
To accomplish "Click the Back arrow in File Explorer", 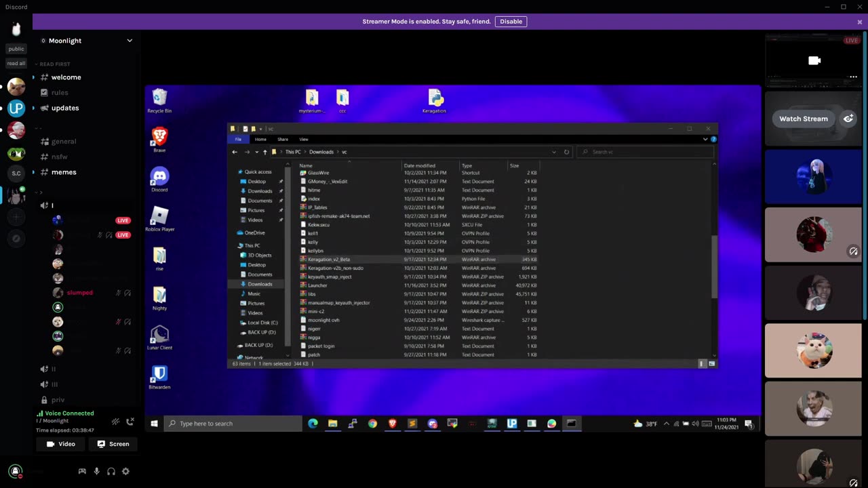I will click(235, 152).
